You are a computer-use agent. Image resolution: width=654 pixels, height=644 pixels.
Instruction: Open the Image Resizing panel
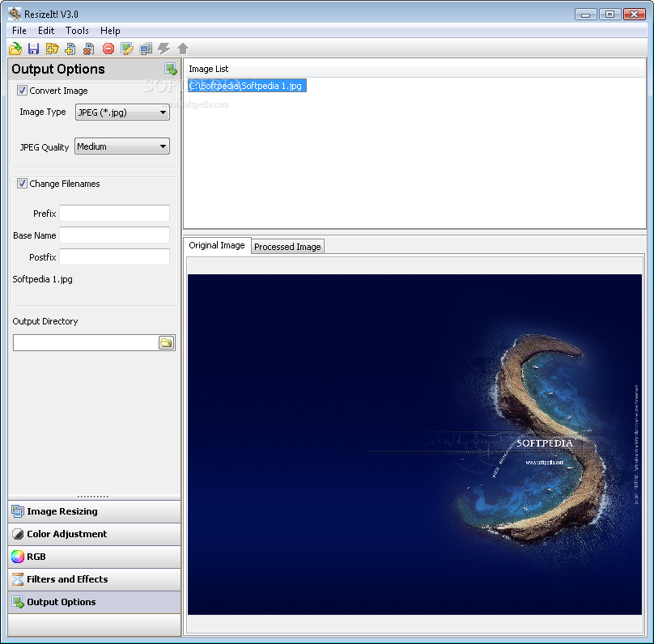click(x=94, y=511)
